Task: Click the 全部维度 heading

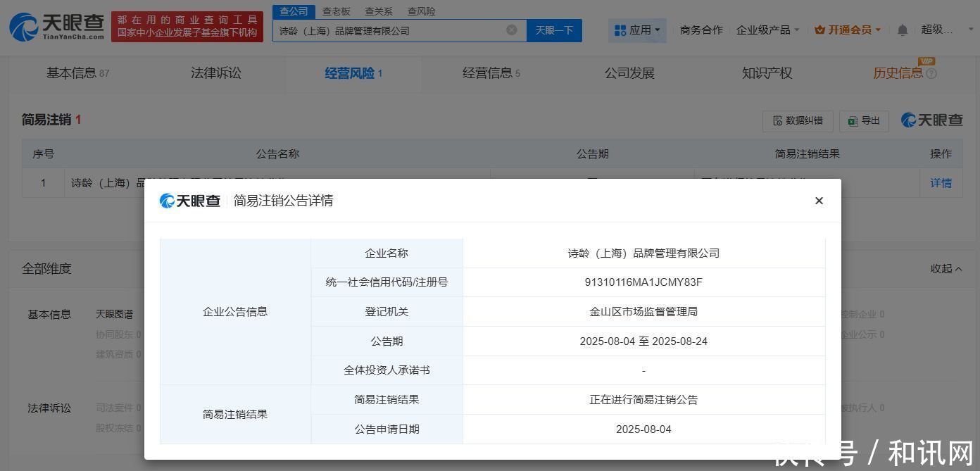Action: pyautogui.click(x=46, y=269)
